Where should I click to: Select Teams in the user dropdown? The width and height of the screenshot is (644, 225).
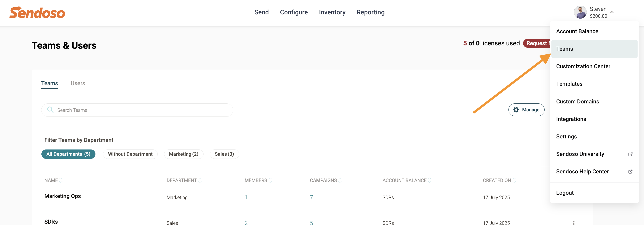click(x=594, y=49)
